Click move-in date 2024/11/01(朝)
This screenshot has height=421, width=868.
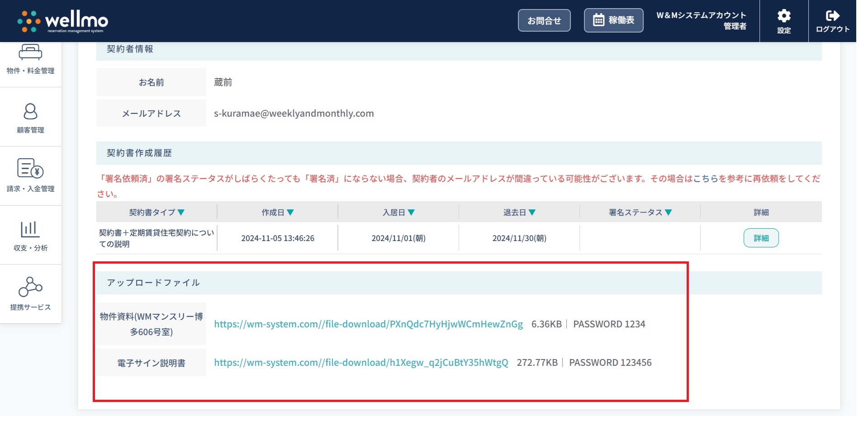tap(398, 238)
